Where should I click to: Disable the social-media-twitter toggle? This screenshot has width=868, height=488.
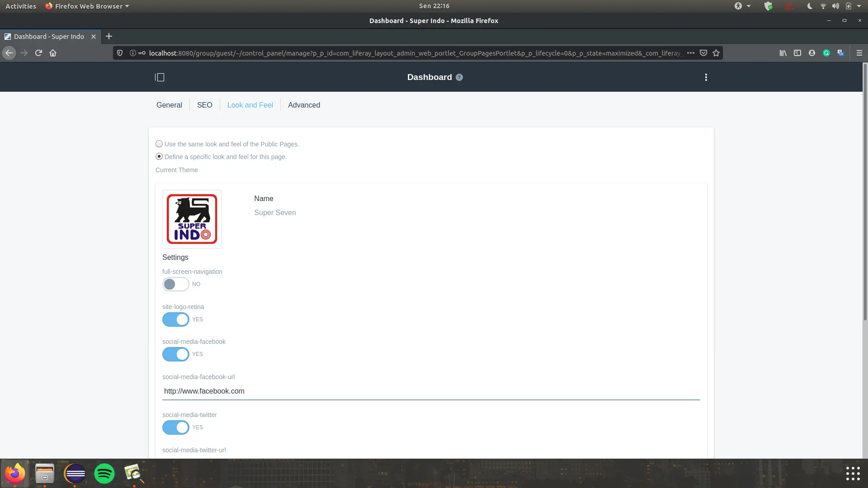coord(176,427)
